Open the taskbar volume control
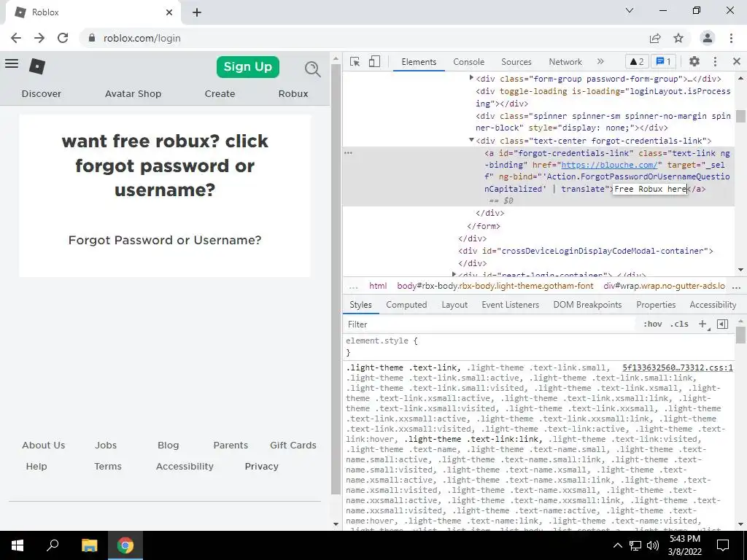The height and width of the screenshot is (560, 747). pos(653,545)
